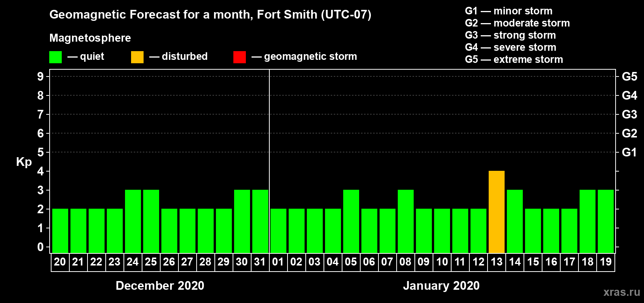644x303 pixels.
Task: Click the G4 label on right axis
Action: 630,95
